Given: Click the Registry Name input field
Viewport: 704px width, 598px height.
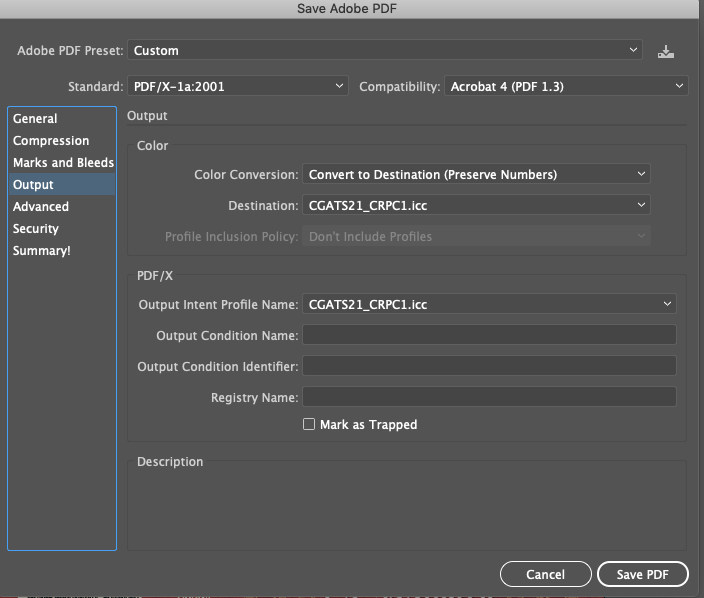Looking at the screenshot, I should click(x=489, y=397).
